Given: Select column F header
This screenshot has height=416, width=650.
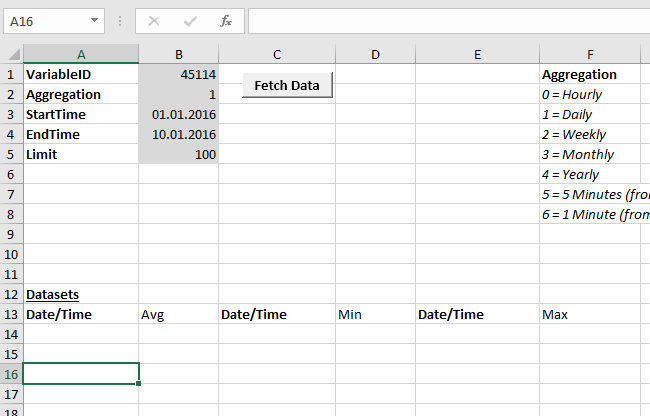Looking at the screenshot, I should tap(594, 54).
